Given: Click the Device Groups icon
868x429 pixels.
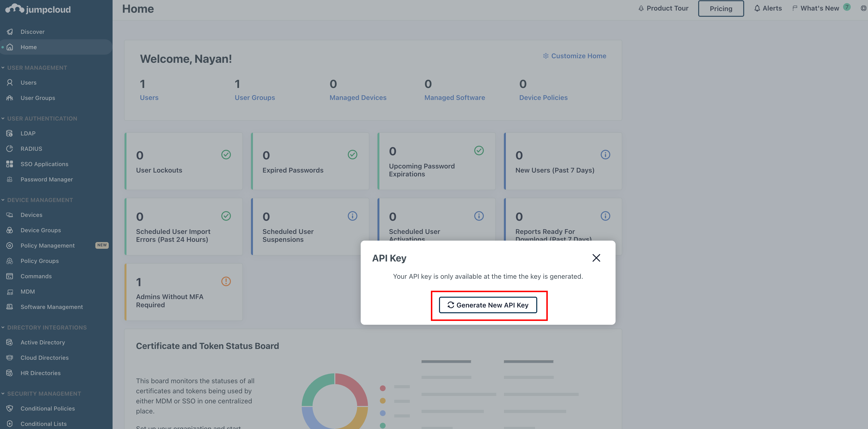Looking at the screenshot, I should [10, 230].
